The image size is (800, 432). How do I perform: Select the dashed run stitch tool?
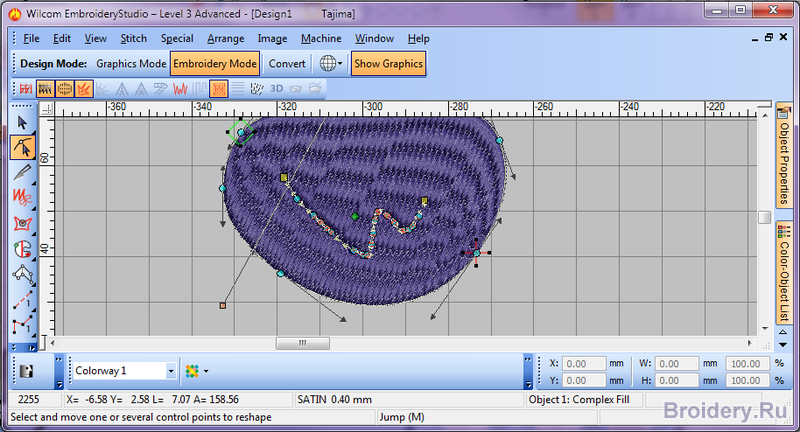22,300
